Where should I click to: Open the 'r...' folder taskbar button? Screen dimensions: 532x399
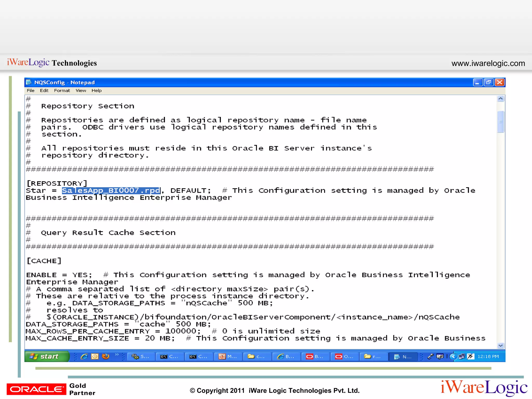point(373,357)
